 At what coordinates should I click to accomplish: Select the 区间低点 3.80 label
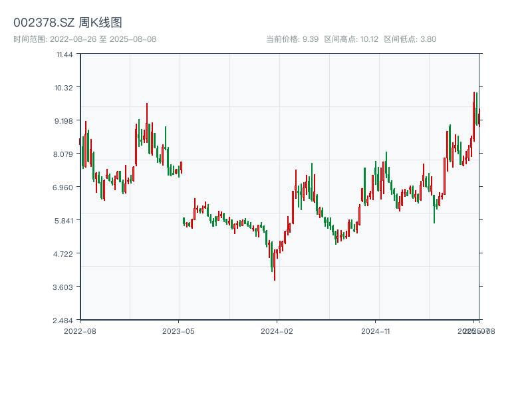pyautogui.click(x=410, y=39)
